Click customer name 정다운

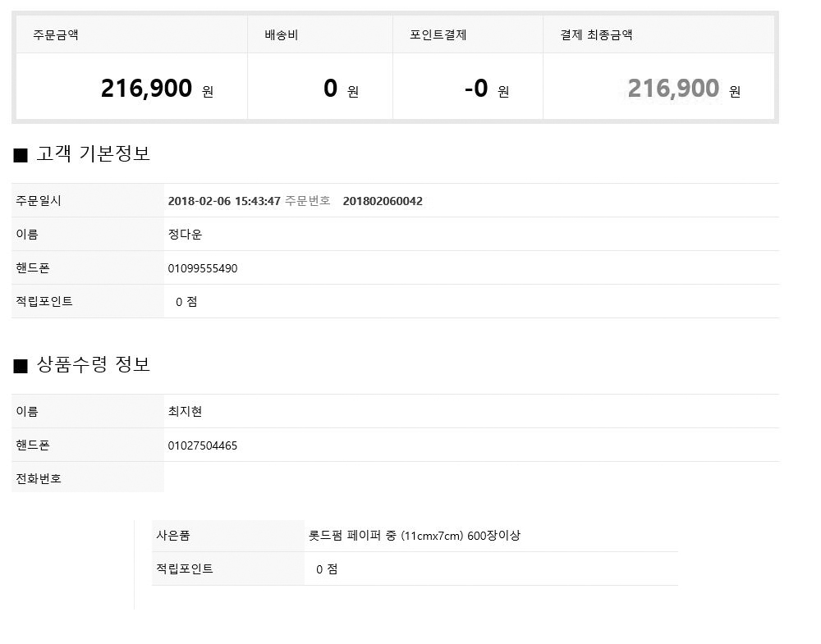tap(185, 235)
